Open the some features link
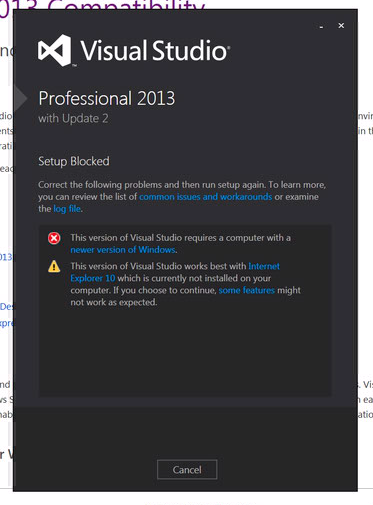 [247, 290]
